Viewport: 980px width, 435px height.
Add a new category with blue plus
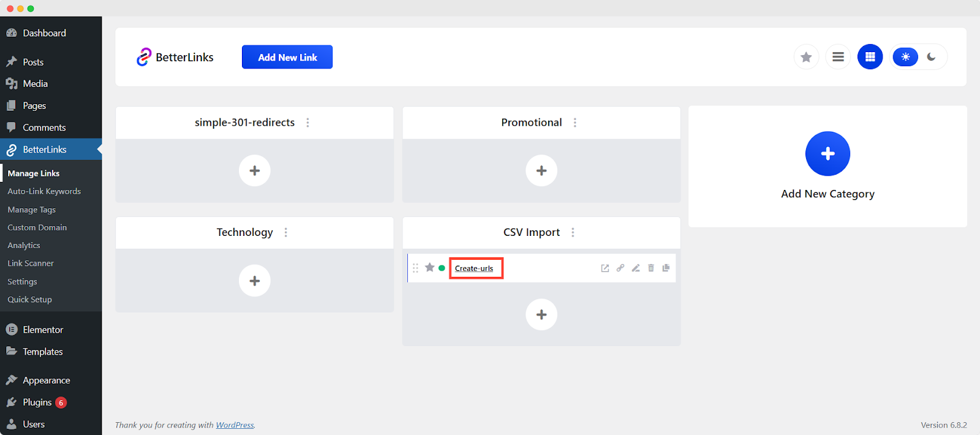tap(827, 154)
